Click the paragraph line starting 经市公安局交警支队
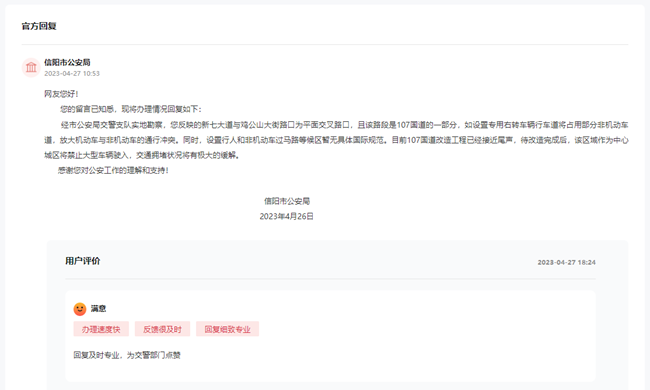This screenshot has height=390, width=650. (x=344, y=125)
